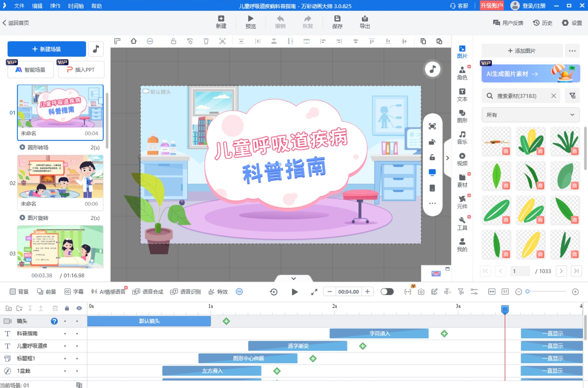Open the 元件 (elements) panel
Viewport: 588px width, 388px height.
[x=462, y=202]
